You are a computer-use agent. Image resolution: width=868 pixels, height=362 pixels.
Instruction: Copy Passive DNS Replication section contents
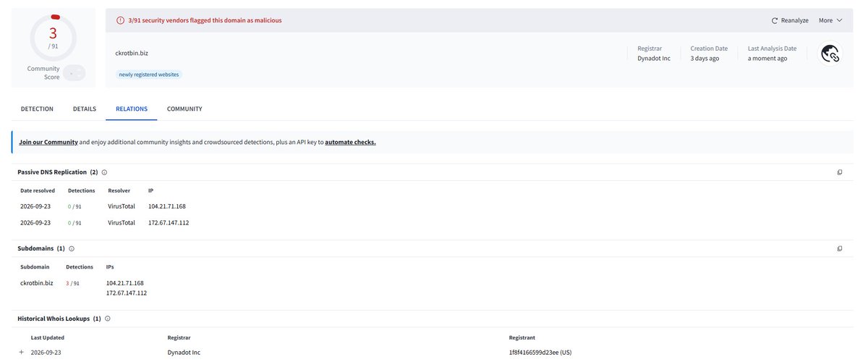tap(840, 172)
